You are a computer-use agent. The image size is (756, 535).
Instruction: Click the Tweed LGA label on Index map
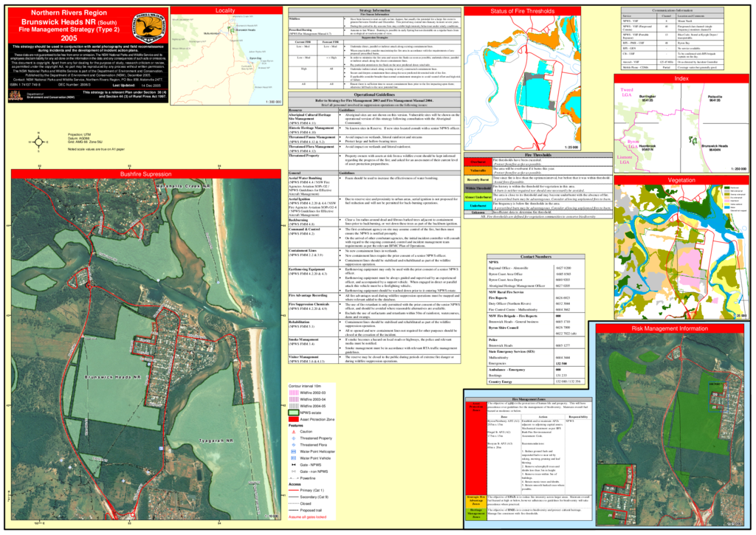626,92
